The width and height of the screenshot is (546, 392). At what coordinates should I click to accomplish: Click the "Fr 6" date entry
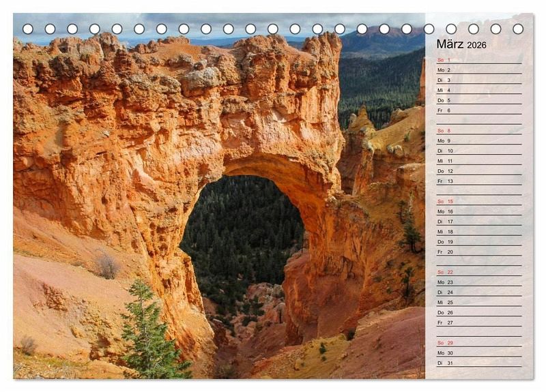tap(479, 110)
